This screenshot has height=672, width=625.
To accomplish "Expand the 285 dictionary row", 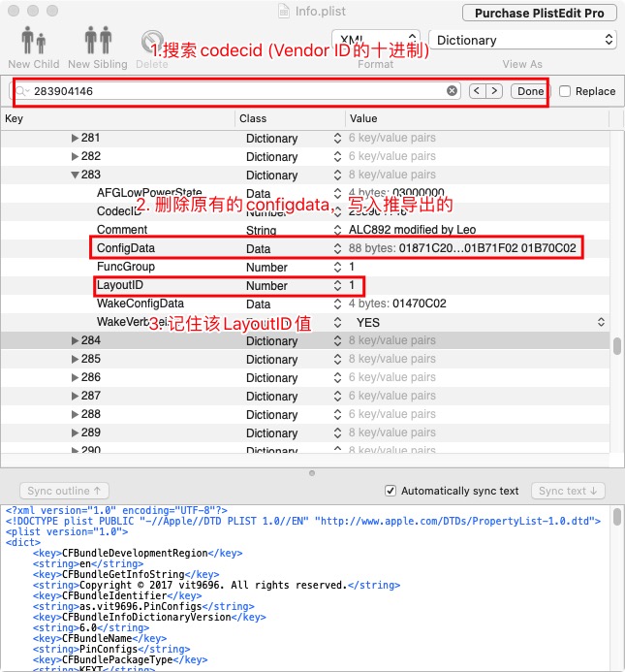I will click(75, 359).
